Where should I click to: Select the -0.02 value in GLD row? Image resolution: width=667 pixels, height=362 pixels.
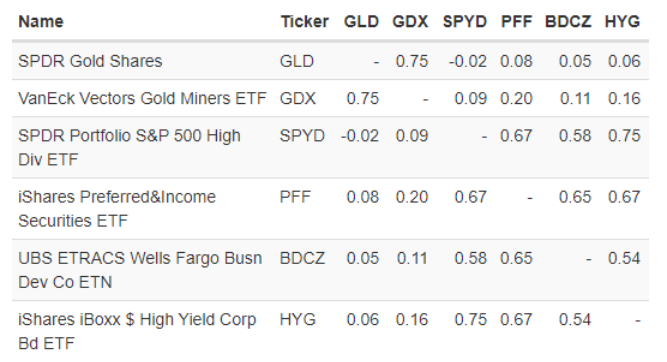coord(467,61)
